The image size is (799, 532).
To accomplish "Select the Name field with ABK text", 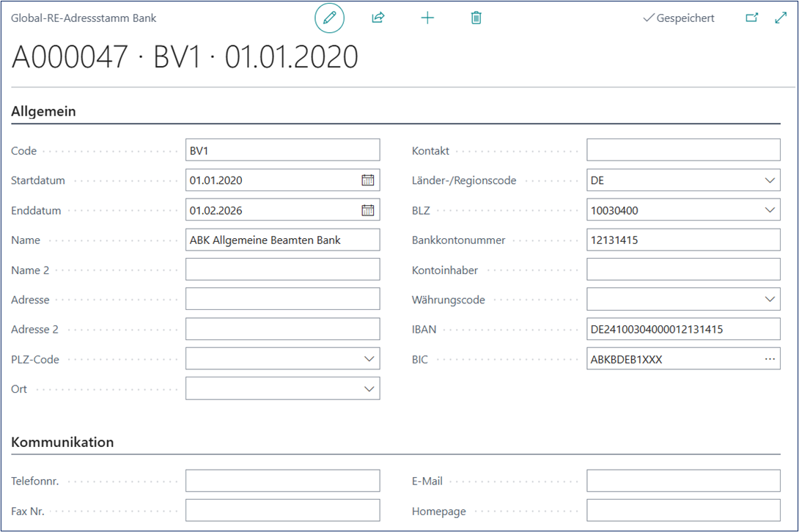I will (282, 240).
